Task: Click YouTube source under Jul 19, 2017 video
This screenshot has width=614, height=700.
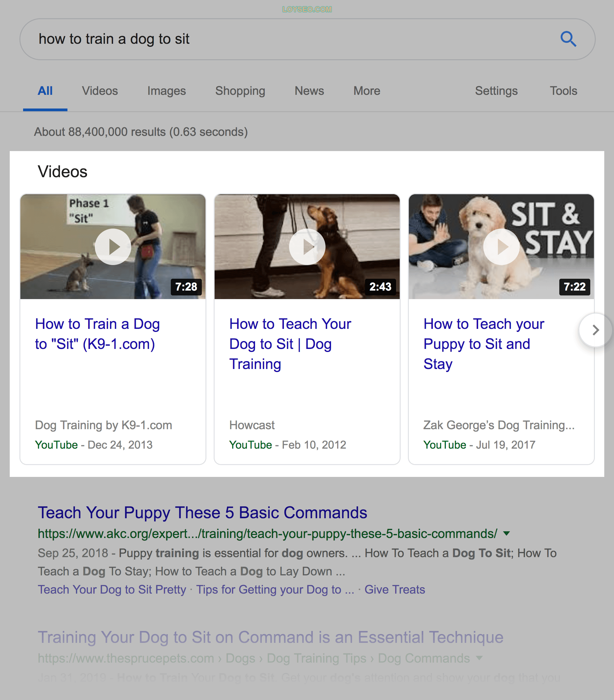Action: (x=445, y=445)
